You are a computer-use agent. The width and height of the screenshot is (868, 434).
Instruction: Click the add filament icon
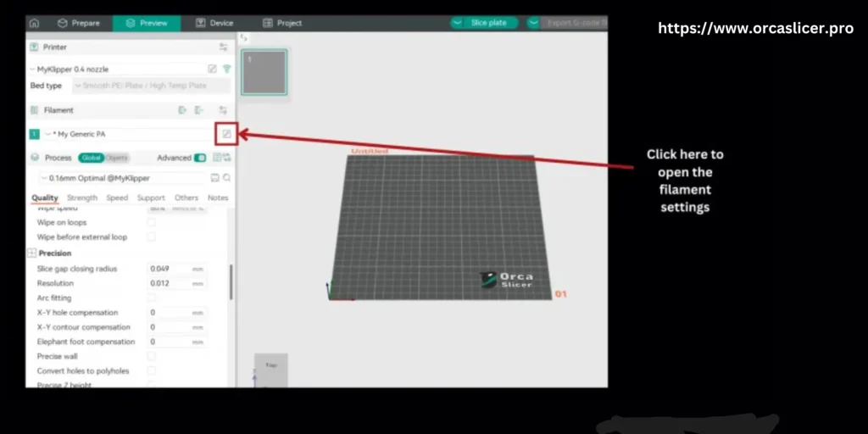tap(182, 110)
